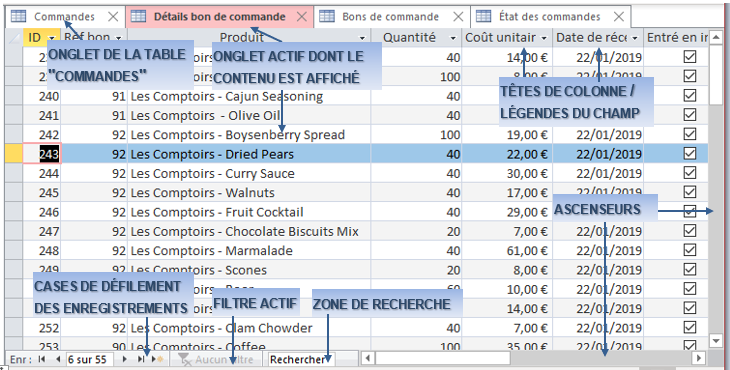This screenshot has height=370, width=730.
Task: Click the horizontal scrollbar left arrow
Action: pos(368,358)
